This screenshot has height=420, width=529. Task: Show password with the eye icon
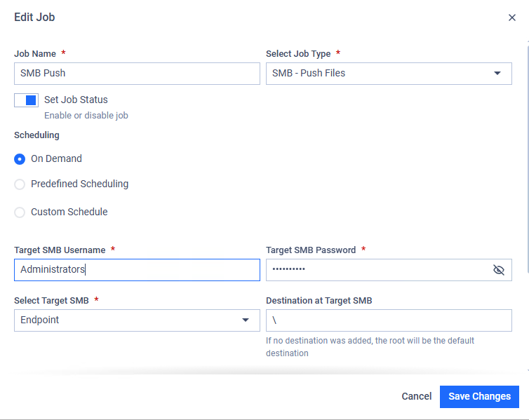(498, 270)
